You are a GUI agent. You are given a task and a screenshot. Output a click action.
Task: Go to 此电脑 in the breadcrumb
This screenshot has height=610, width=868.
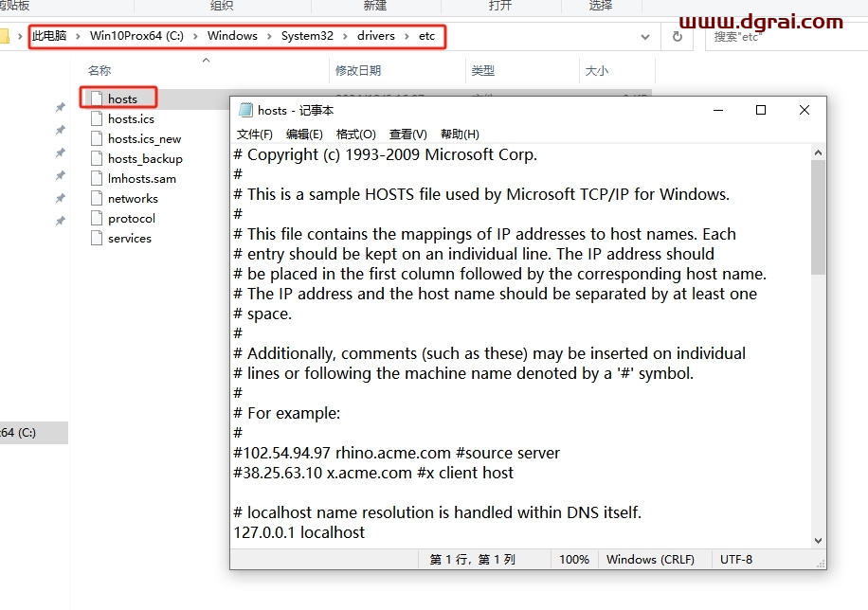tap(49, 36)
